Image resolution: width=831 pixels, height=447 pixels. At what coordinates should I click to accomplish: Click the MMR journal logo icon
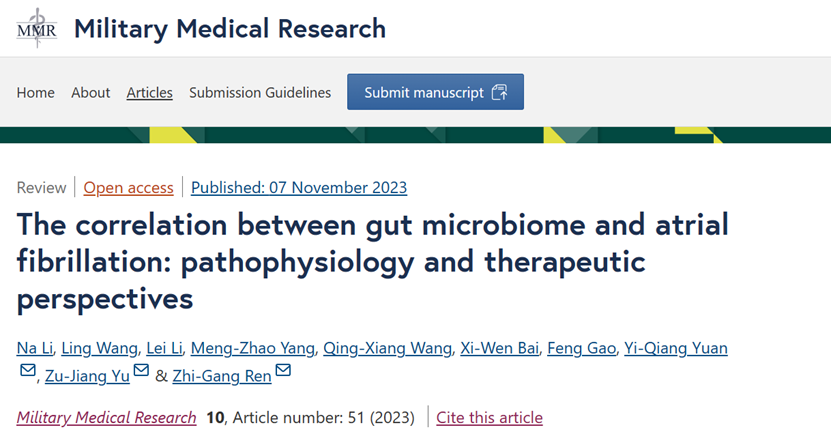(37, 28)
